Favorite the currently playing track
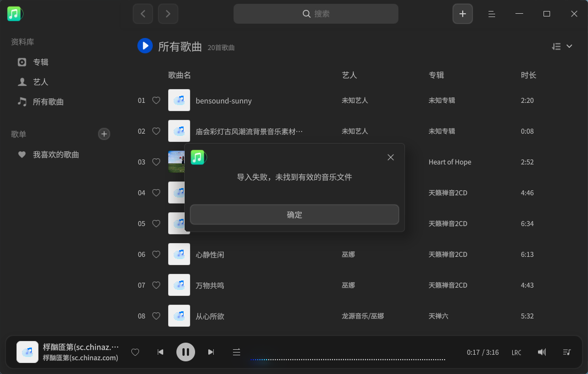 (x=135, y=352)
